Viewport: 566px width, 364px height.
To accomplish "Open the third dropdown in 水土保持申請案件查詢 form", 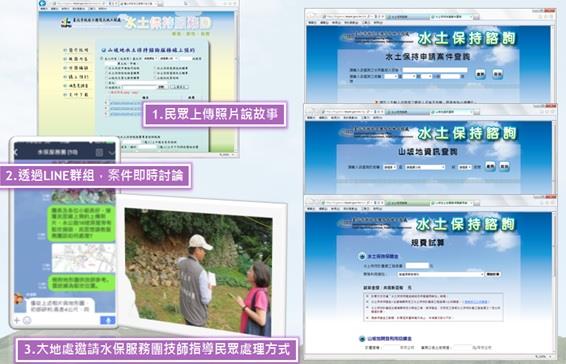I will [x=426, y=77].
